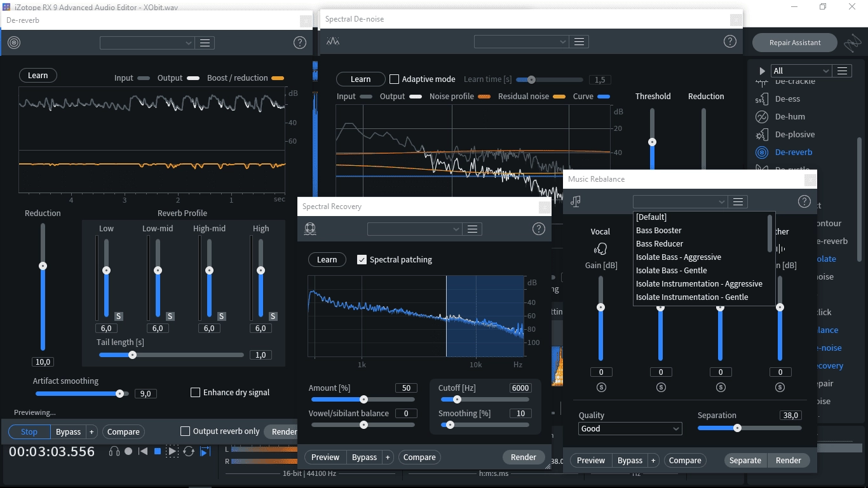Click the blue playhead follow icon in the transport
This screenshot has width=868, height=488.
tap(205, 451)
